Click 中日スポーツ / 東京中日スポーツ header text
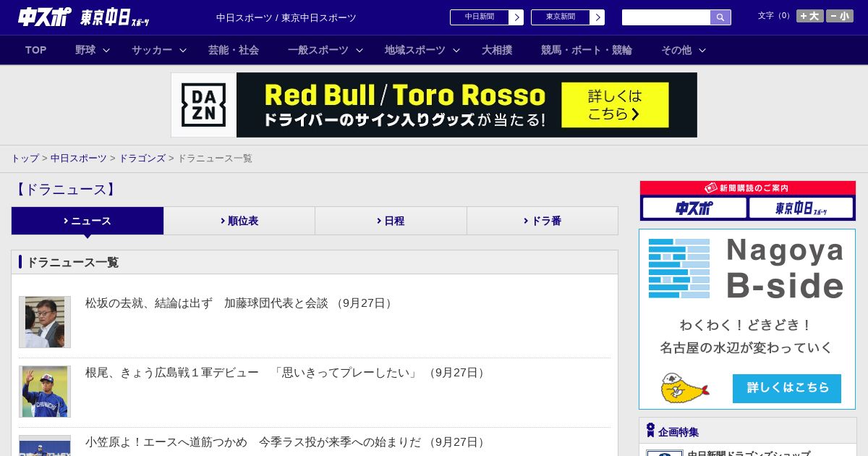The height and width of the screenshot is (456, 868). pyautogui.click(x=286, y=17)
